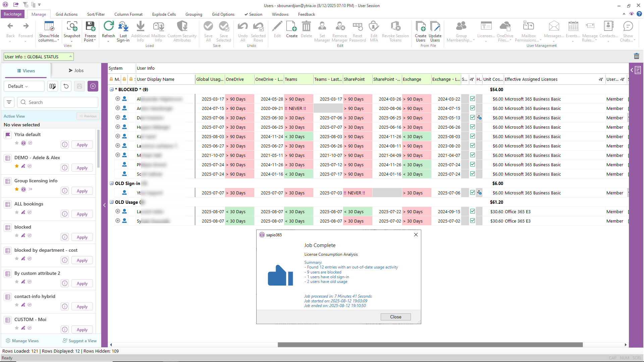The image size is (644, 362).
Task: Open the Grid Actions tab
Action: tap(66, 14)
